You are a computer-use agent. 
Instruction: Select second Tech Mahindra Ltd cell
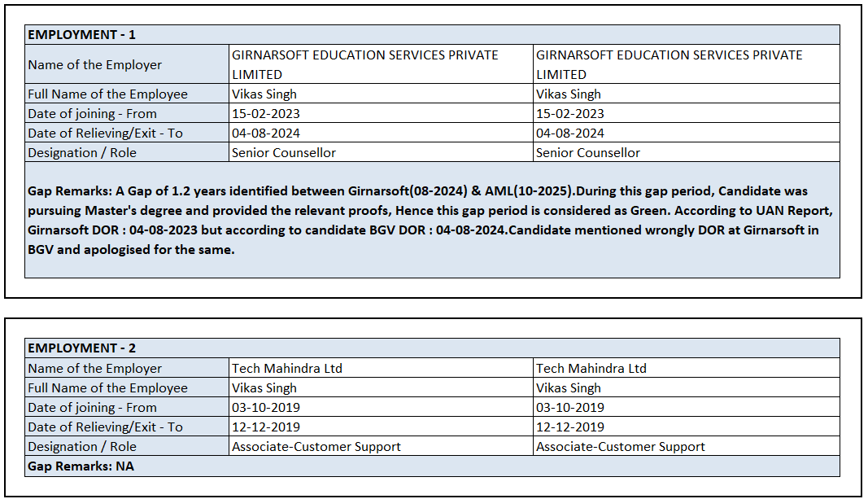(x=687, y=368)
